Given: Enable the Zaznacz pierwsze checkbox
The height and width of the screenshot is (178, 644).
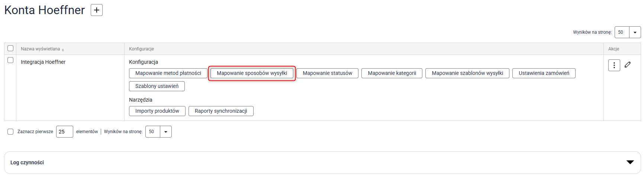Looking at the screenshot, I should [10, 132].
